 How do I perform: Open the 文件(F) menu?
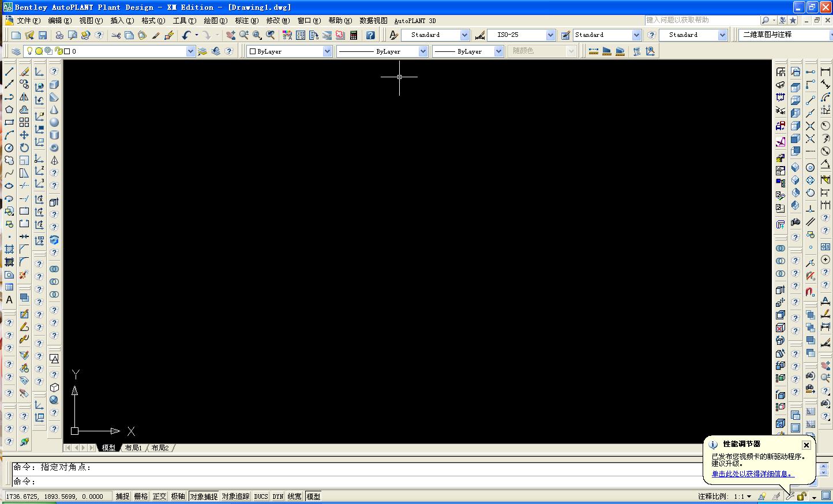pyautogui.click(x=28, y=21)
